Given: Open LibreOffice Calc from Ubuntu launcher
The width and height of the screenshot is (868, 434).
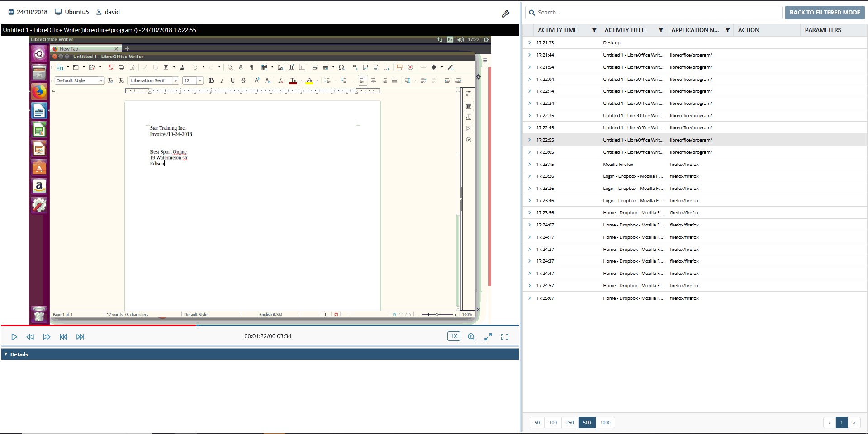Looking at the screenshot, I should 39,130.
